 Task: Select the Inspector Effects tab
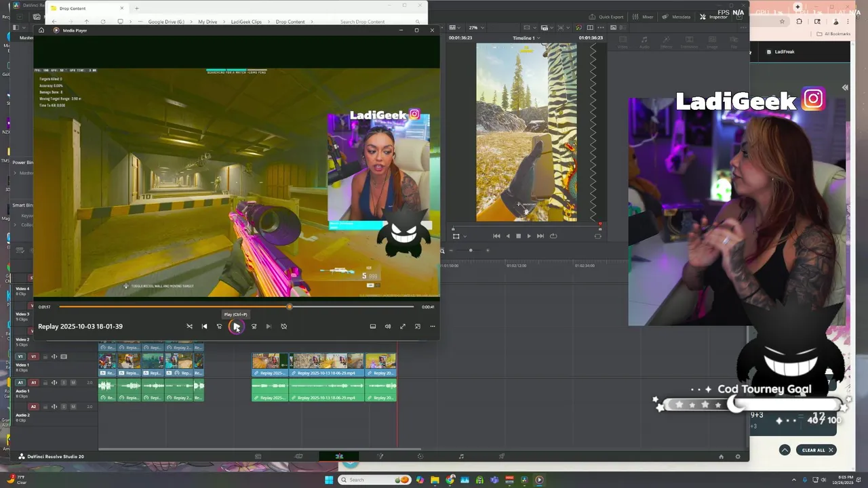click(x=667, y=43)
